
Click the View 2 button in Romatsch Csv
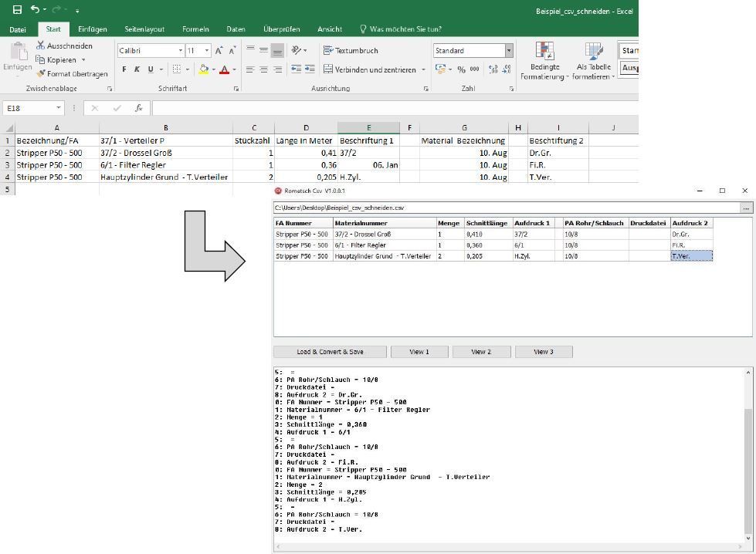coord(480,351)
